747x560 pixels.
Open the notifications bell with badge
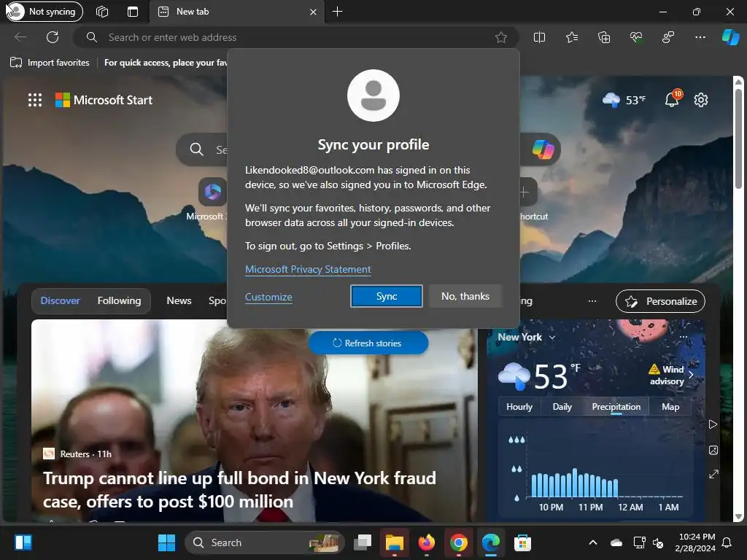[672, 99]
